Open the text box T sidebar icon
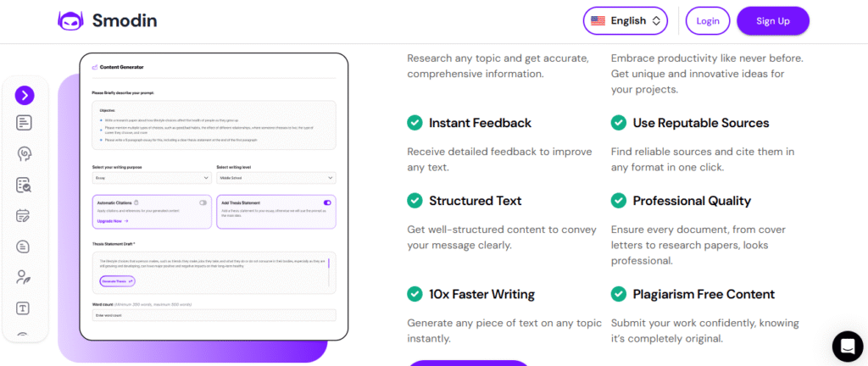 point(23,308)
